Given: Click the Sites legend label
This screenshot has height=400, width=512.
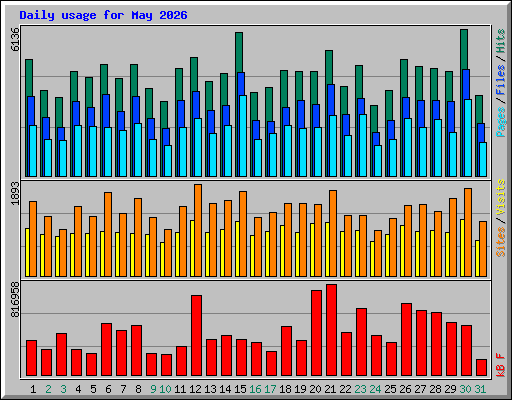Looking at the screenshot, I should [500, 242].
